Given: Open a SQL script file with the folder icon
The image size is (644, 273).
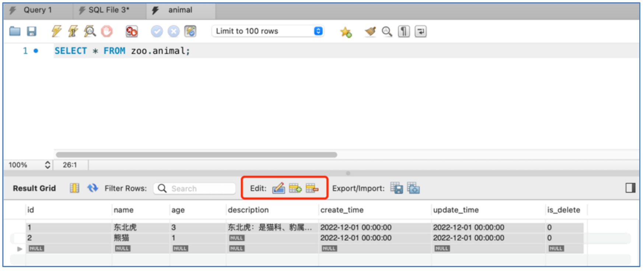Looking at the screenshot, I should pyautogui.click(x=15, y=31).
